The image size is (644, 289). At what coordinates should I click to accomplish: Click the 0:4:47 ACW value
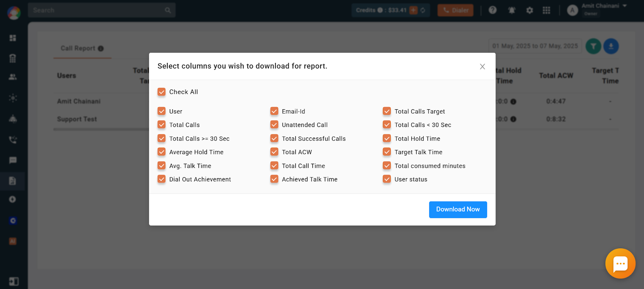(x=556, y=102)
